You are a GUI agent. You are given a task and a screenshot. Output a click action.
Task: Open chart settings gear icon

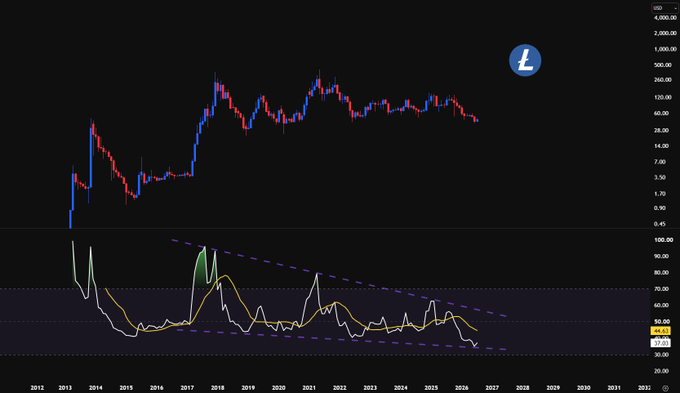[x=665, y=388]
